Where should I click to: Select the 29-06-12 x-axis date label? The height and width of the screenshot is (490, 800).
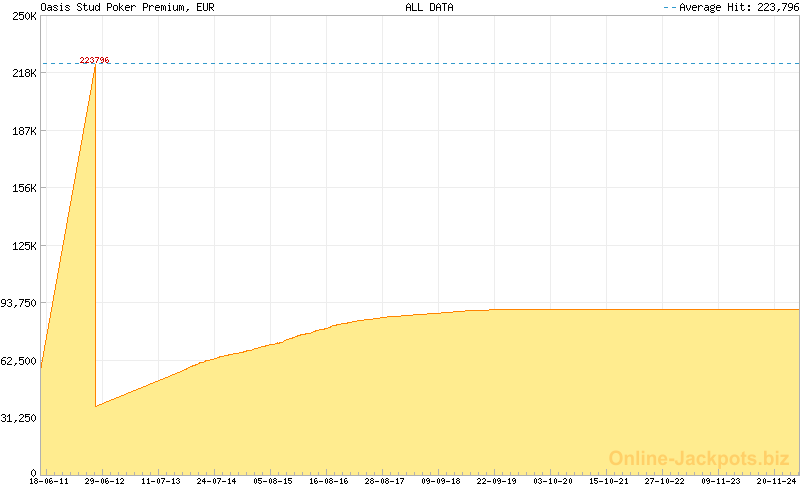(x=105, y=481)
